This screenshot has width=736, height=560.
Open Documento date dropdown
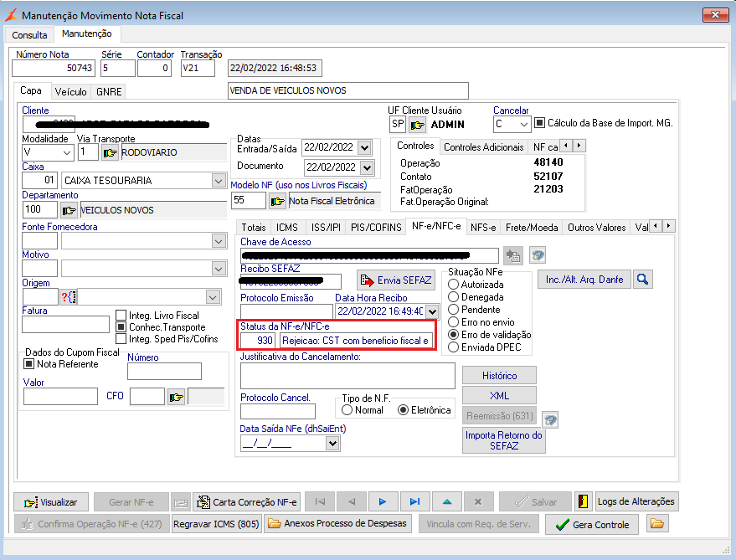[x=367, y=167]
